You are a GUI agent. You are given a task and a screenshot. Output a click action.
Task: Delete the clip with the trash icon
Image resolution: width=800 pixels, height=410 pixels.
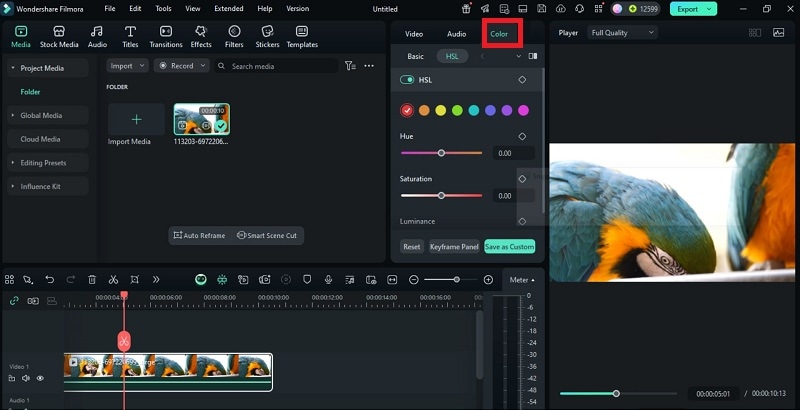(x=92, y=279)
